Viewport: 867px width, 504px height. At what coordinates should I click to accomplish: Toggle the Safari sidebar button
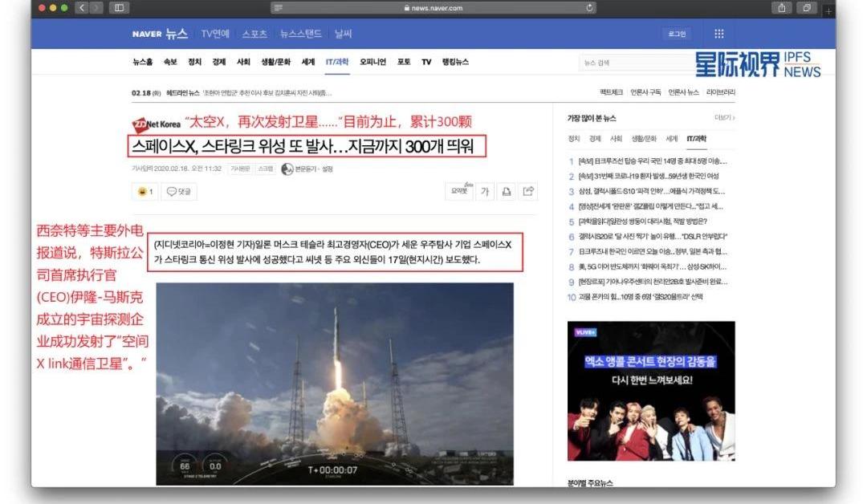119,8
